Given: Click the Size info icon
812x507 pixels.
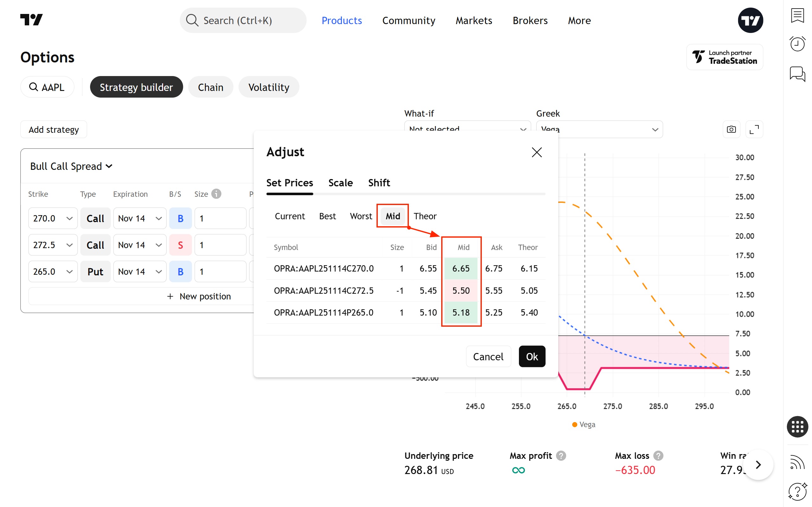Looking at the screenshot, I should coord(216,194).
